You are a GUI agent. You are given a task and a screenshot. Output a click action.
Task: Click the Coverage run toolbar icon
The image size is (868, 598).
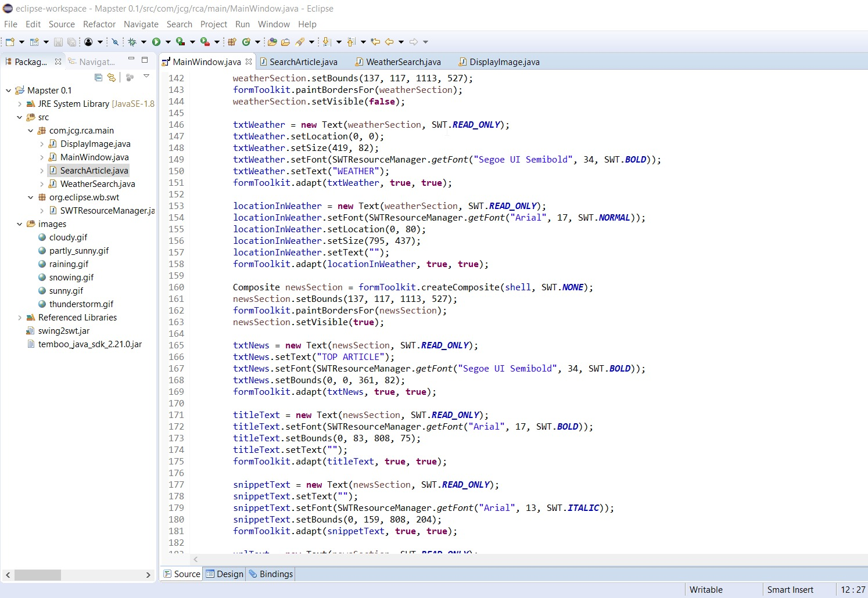click(x=180, y=42)
